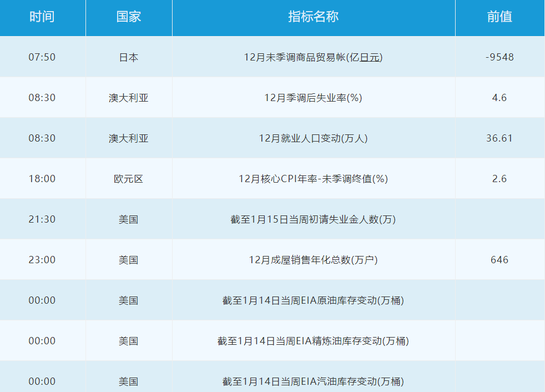
Task: Select 美国 in the 初请失业金 row
Action: 129,219
